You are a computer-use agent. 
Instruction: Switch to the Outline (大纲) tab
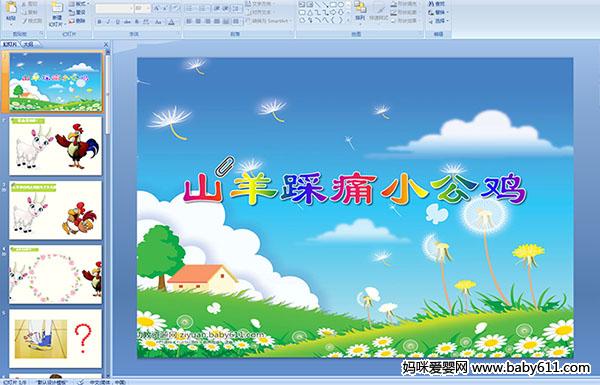pos(29,44)
